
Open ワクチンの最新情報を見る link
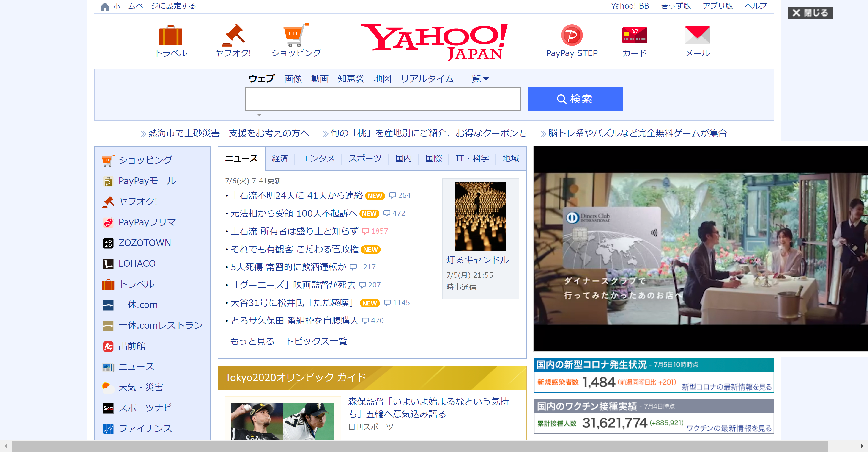point(729,428)
